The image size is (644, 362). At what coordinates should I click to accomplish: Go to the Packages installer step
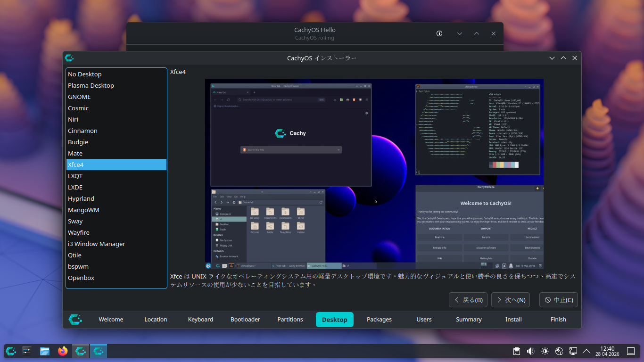coord(379,320)
